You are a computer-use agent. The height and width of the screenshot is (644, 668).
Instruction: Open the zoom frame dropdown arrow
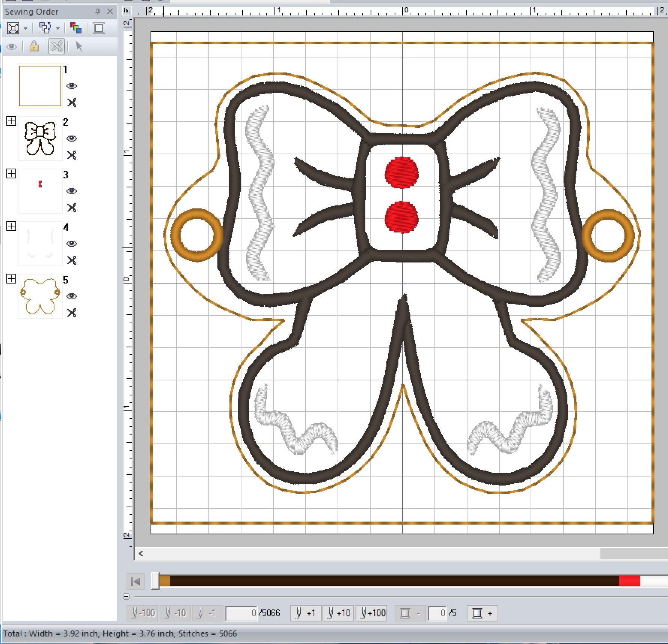click(x=26, y=29)
